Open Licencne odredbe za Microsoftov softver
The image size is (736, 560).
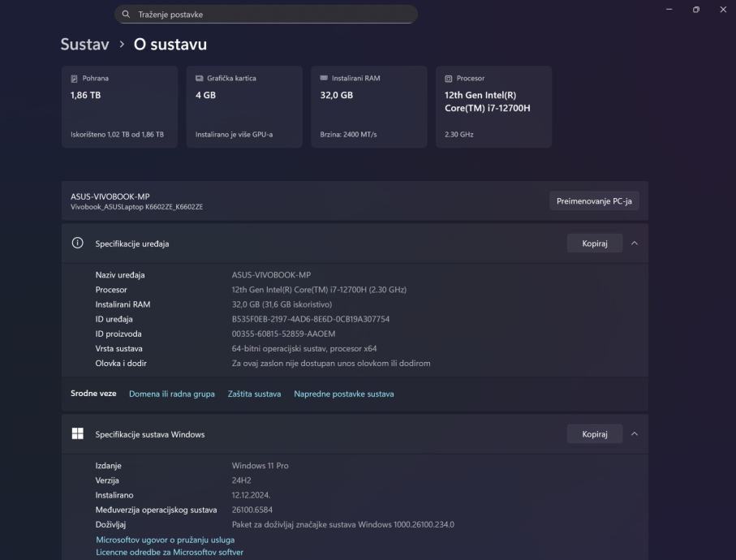pos(169,553)
